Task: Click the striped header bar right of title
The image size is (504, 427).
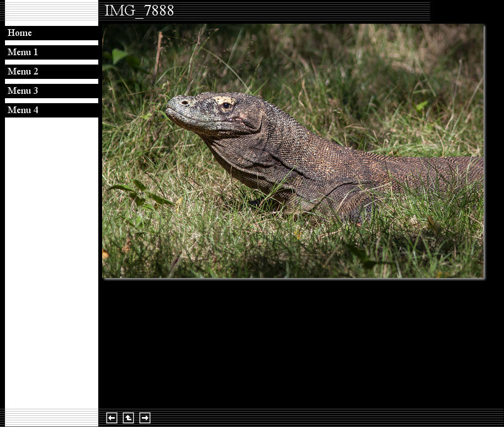Action: 304,11
